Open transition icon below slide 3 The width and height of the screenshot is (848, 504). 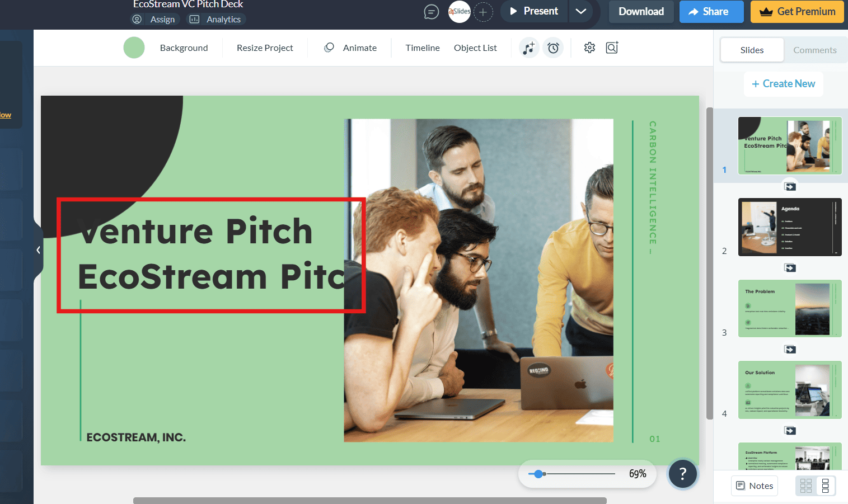(x=790, y=350)
